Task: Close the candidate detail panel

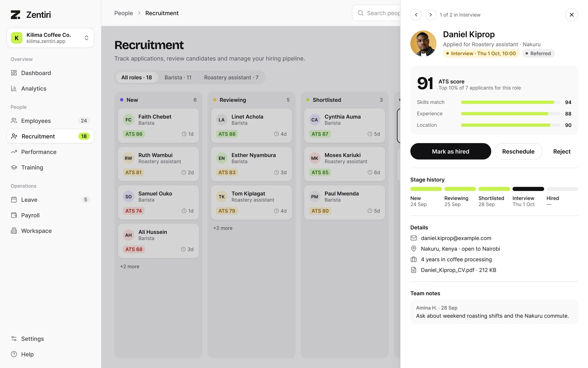Action: [572, 15]
